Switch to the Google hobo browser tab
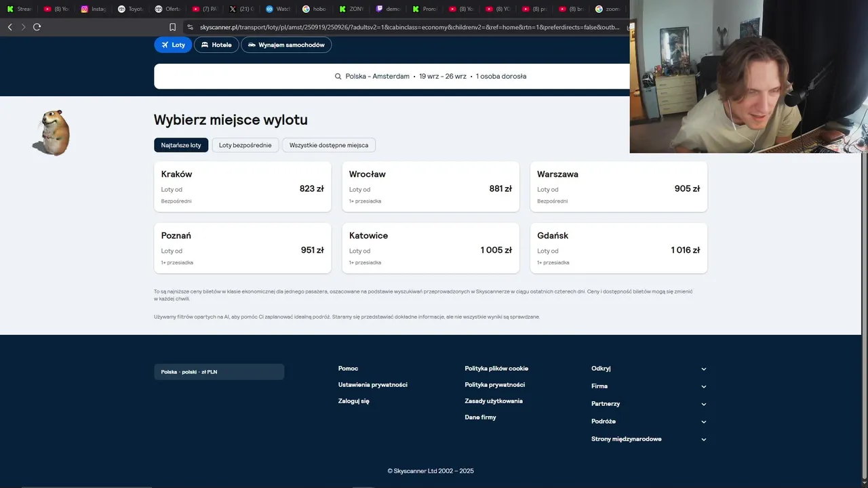 314,9
